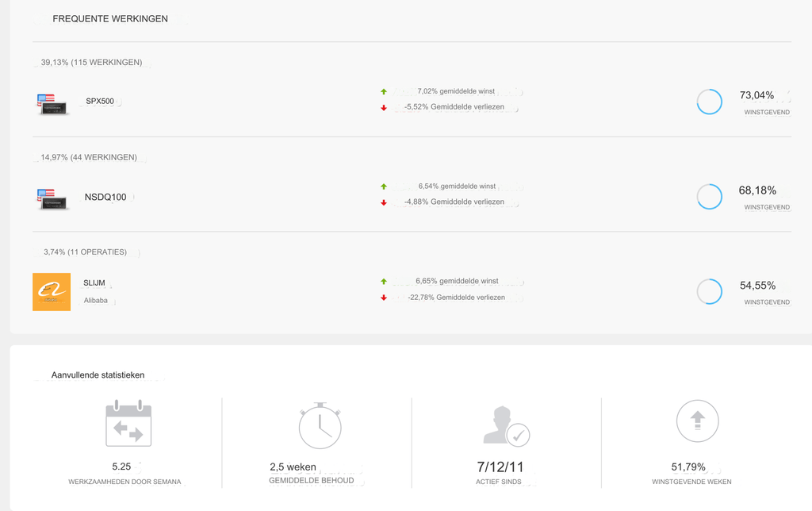
Task: Click red down arrow in Alibaba row
Action: click(x=384, y=298)
